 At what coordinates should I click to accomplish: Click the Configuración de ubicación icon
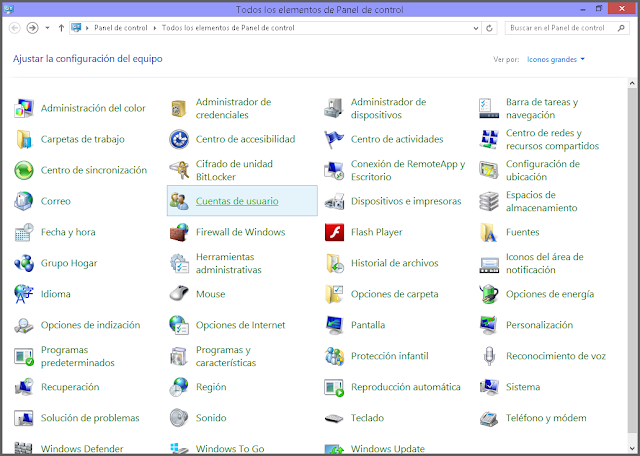coord(489,170)
